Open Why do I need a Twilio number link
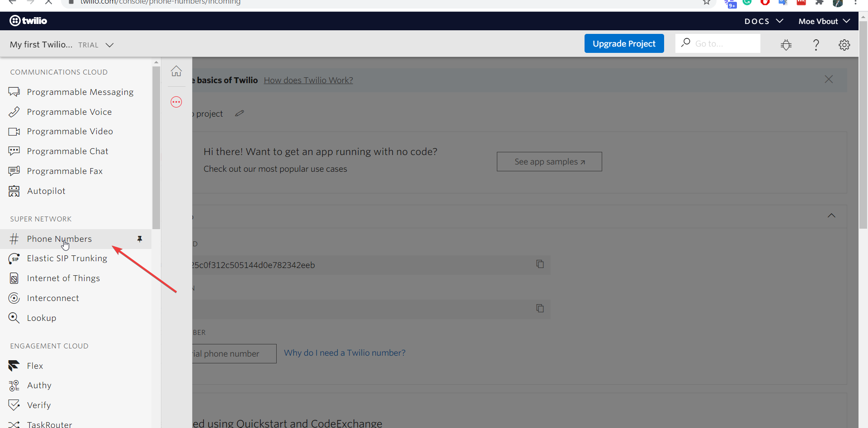This screenshot has width=868, height=428. click(344, 353)
